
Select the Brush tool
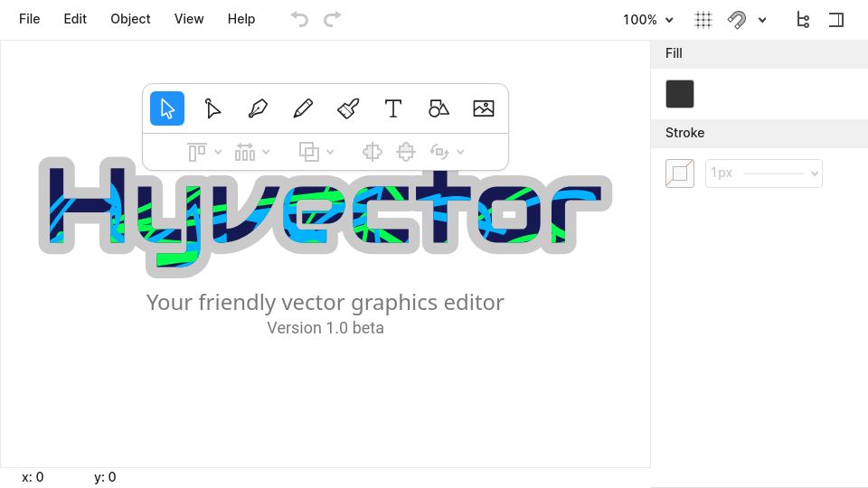click(348, 108)
